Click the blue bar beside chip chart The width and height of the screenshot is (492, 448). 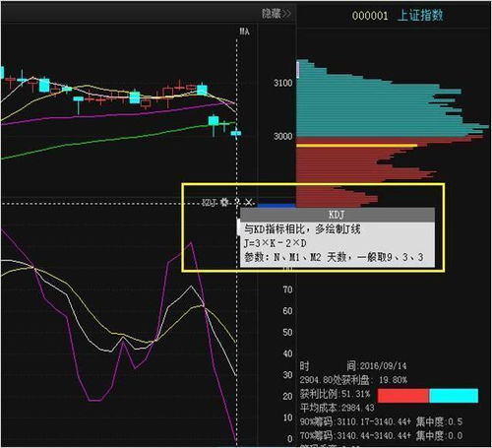coord(277,206)
